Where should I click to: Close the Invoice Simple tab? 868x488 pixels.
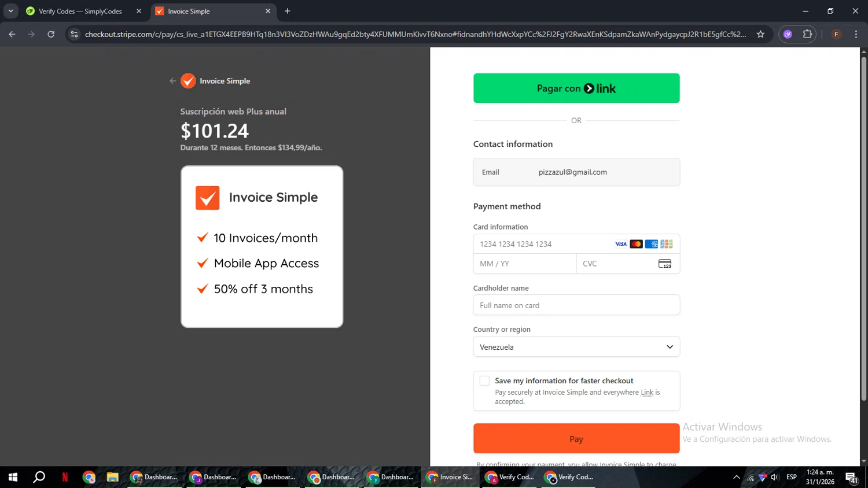coord(268,11)
